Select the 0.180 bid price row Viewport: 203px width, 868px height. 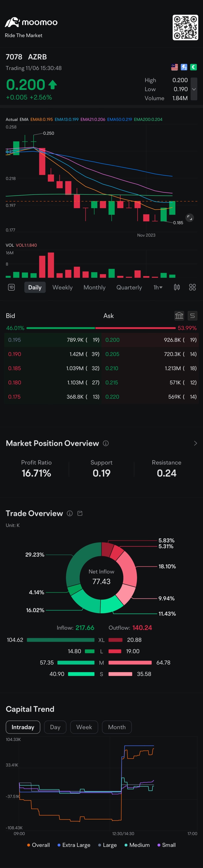(x=53, y=382)
